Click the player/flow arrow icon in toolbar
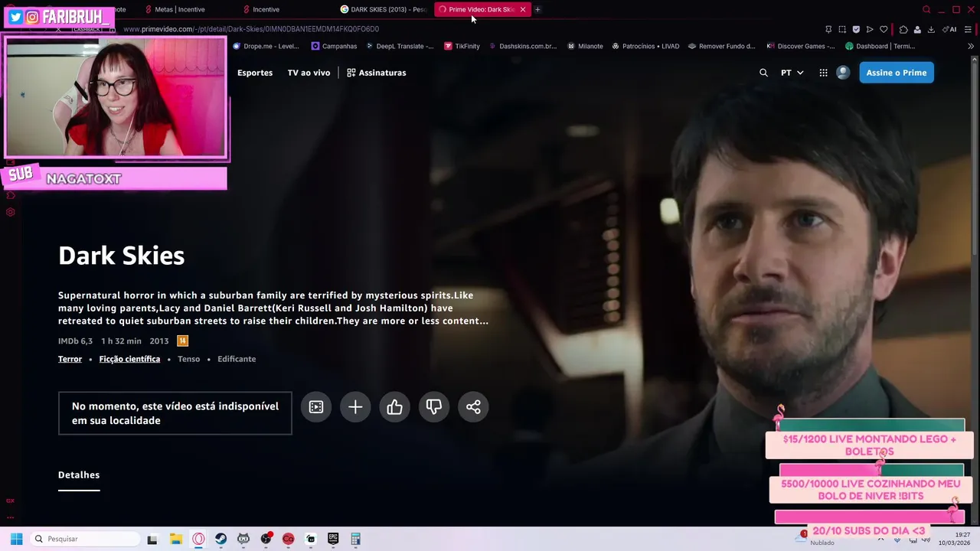 pyautogui.click(x=870, y=29)
